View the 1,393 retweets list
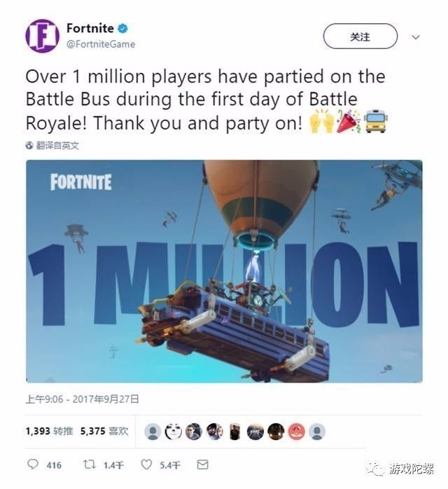The image size is (448, 489). [49, 432]
